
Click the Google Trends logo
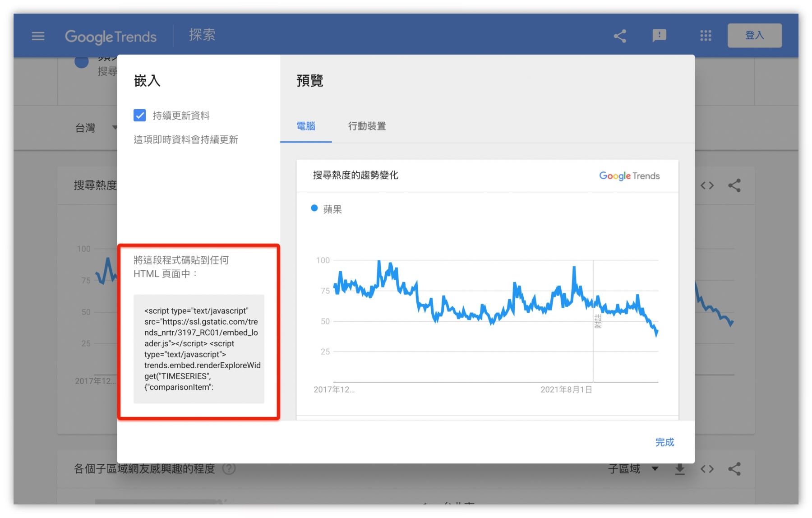point(111,37)
